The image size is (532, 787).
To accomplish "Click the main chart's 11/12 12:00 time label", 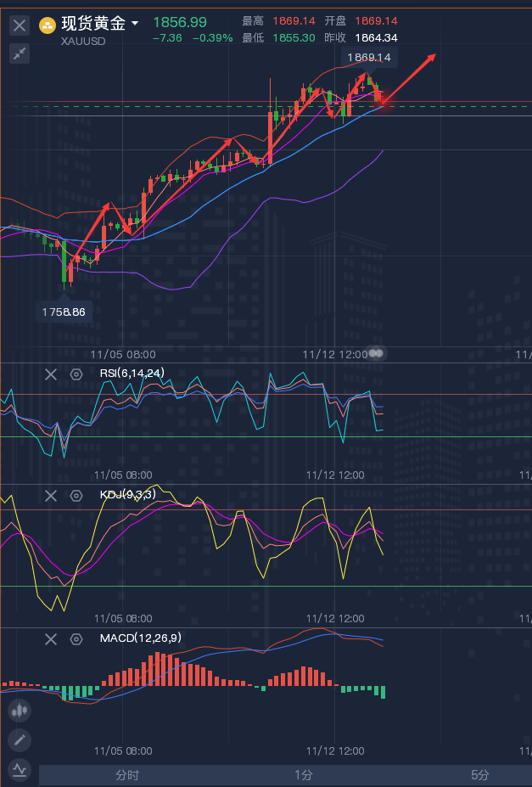I will point(335,354).
